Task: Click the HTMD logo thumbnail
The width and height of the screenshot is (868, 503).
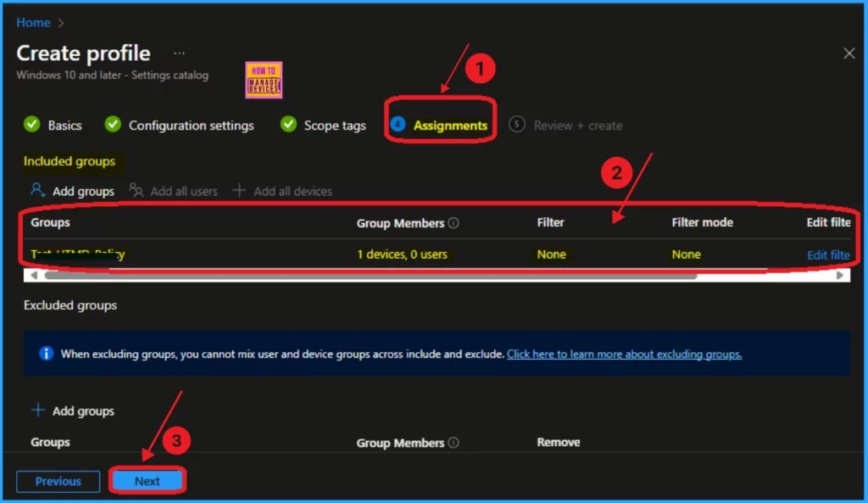Action: pos(264,80)
